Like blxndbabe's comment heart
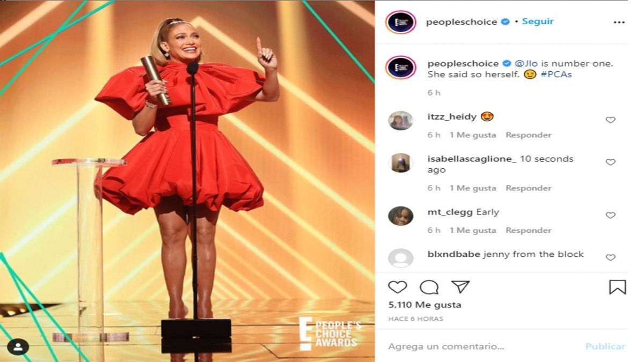This screenshot has height=362, width=644. click(610, 258)
